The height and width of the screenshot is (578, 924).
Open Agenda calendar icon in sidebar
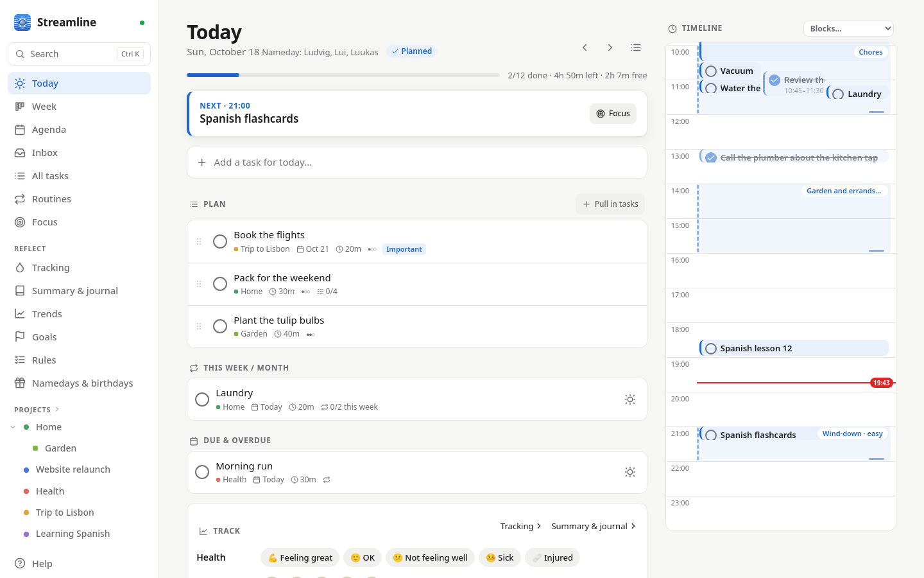click(20, 130)
